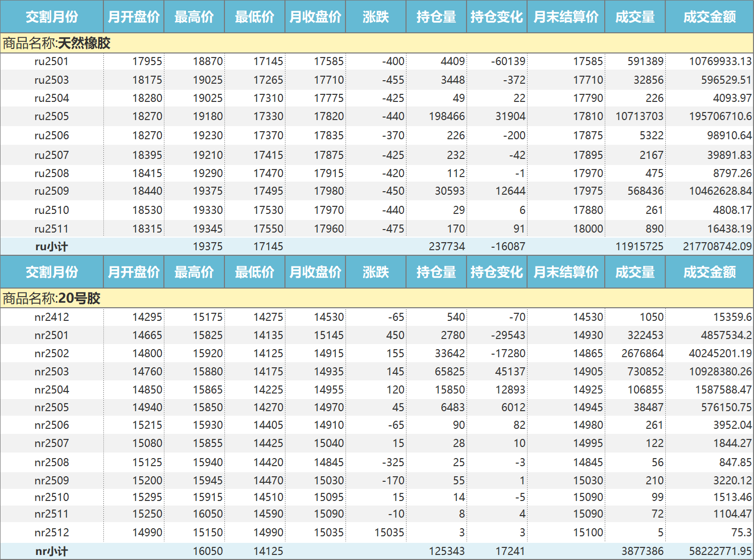754x560 pixels.
Task: Click the 交割月份 column header
Action: tap(51, 16)
